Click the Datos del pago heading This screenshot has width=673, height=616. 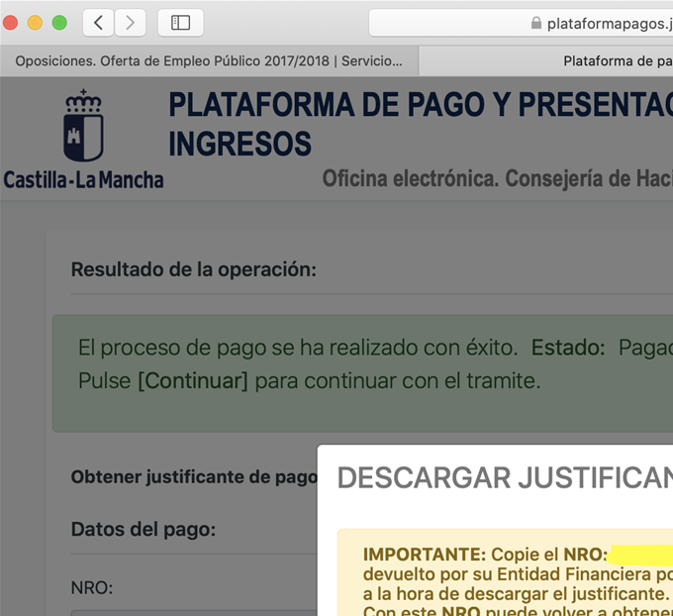coord(144,529)
